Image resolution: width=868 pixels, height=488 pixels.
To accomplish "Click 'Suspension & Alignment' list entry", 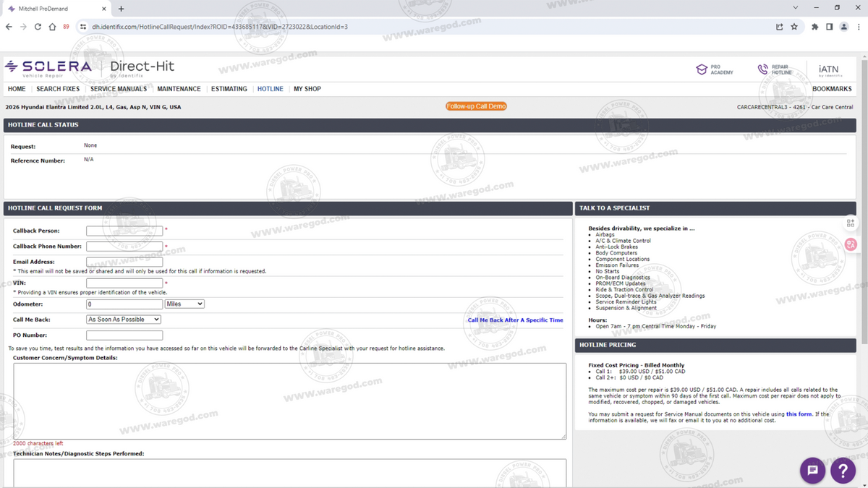I will click(626, 308).
